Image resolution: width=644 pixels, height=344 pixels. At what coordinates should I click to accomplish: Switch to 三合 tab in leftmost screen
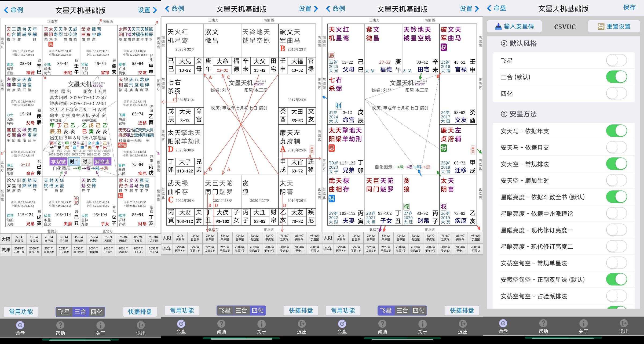point(80,312)
